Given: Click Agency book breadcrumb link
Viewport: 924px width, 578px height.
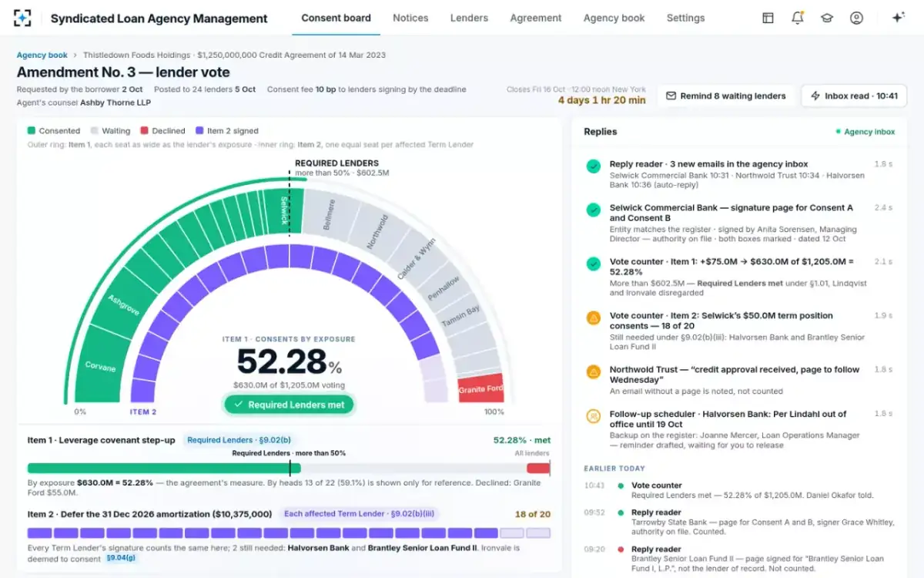Looking at the screenshot, I should (42, 55).
